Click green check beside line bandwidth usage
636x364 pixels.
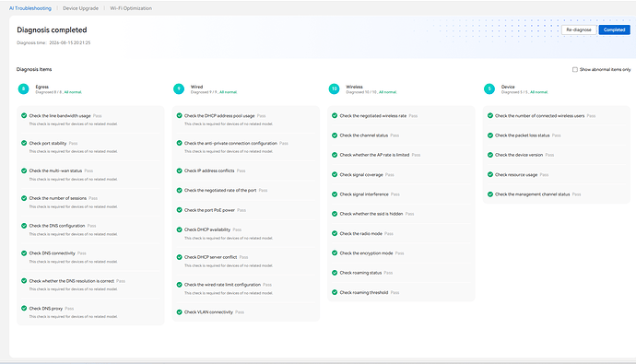(x=24, y=115)
